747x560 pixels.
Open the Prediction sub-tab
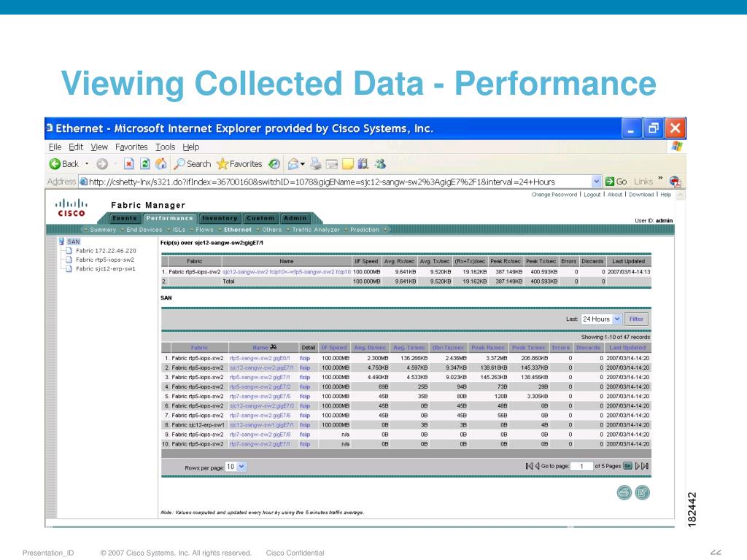365,230
